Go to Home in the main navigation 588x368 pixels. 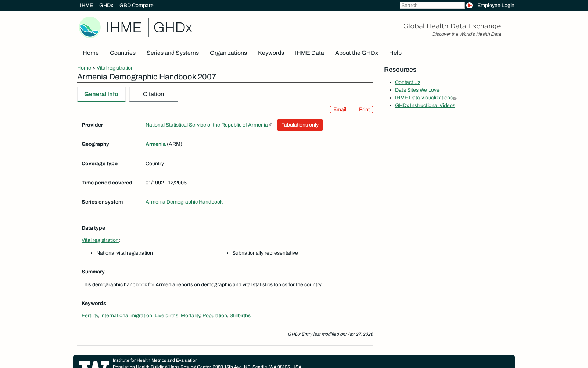click(x=91, y=53)
